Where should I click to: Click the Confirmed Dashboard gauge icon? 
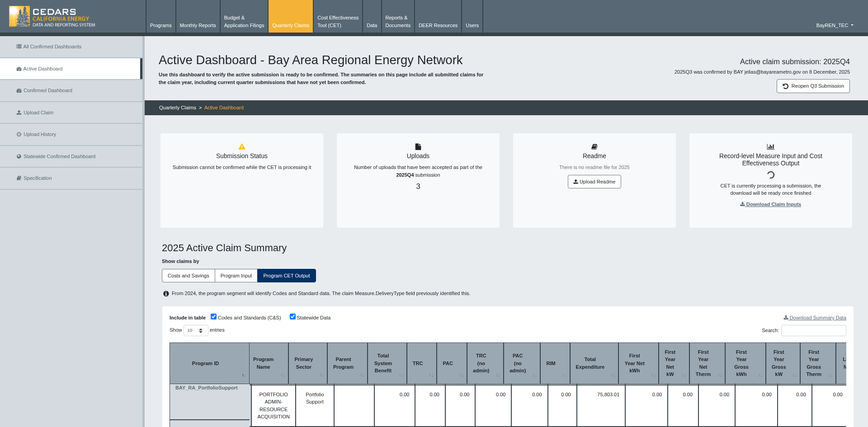click(x=19, y=91)
